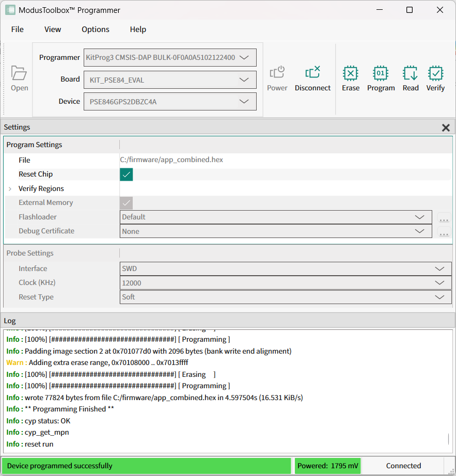Viewport: 456px width, 476px height.
Task: Close the Settings panel with X
Action: point(446,128)
